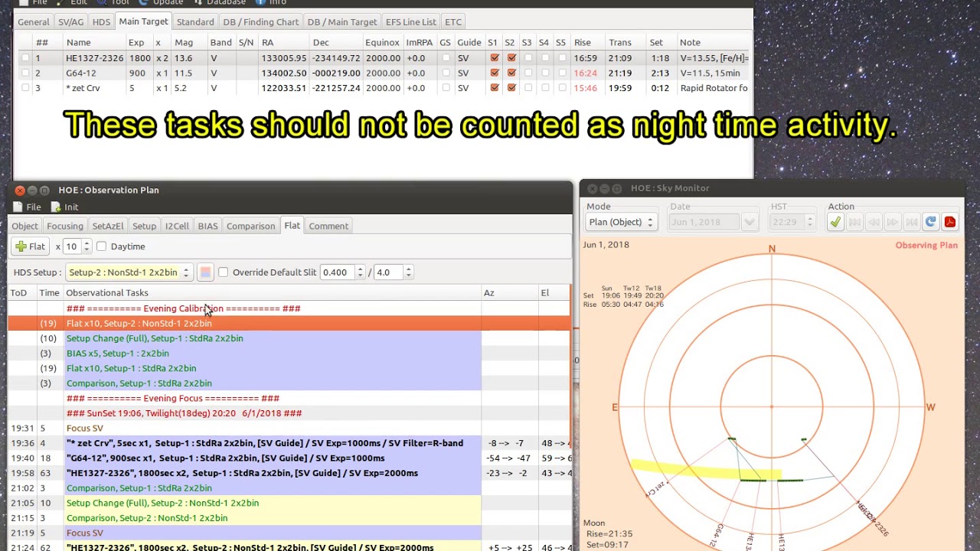Click the green plus Flat add button

click(x=30, y=246)
